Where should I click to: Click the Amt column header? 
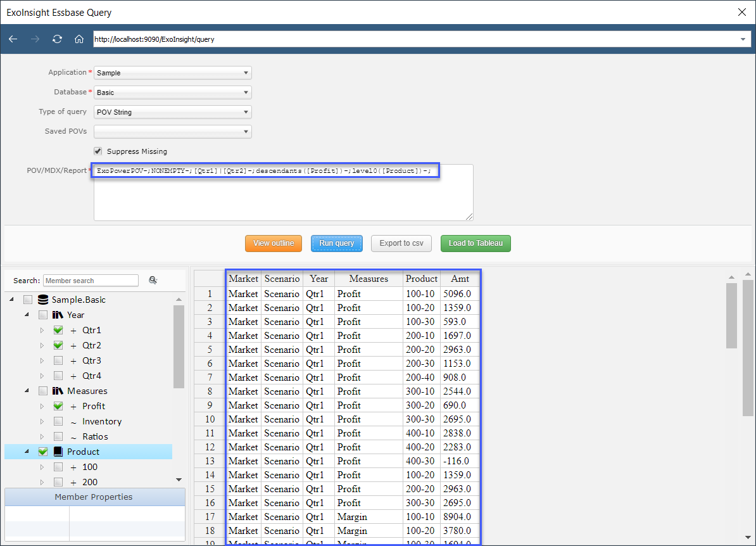tap(460, 279)
